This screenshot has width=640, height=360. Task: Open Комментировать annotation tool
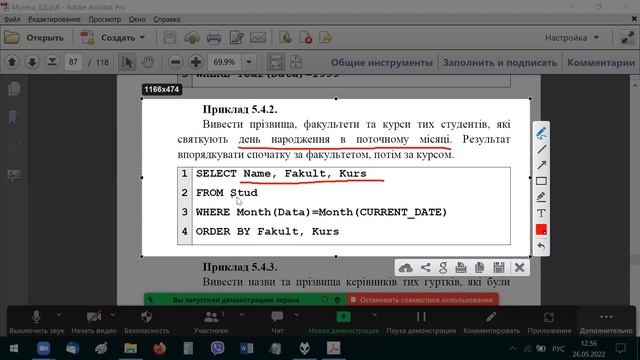(491, 322)
